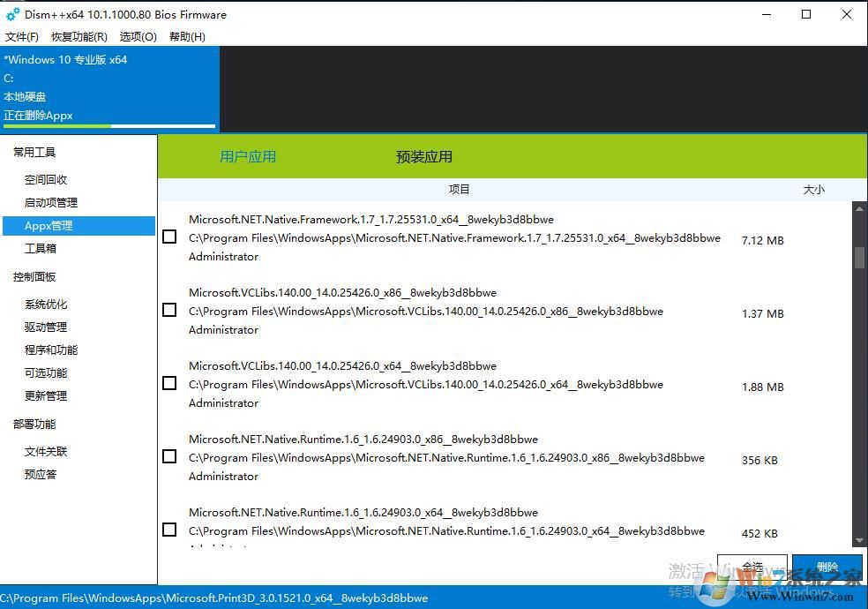
Task: Click the vertical scrollbar thumb
Action: pos(859,258)
